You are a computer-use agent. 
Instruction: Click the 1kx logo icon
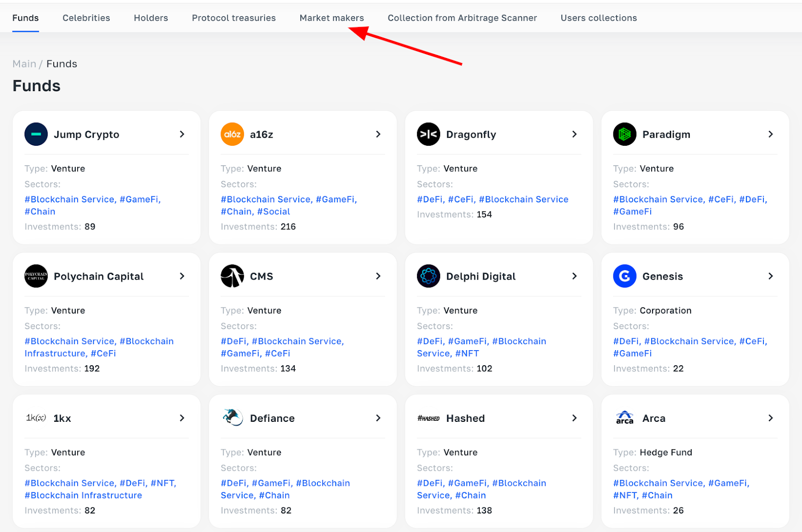click(36, 418)
